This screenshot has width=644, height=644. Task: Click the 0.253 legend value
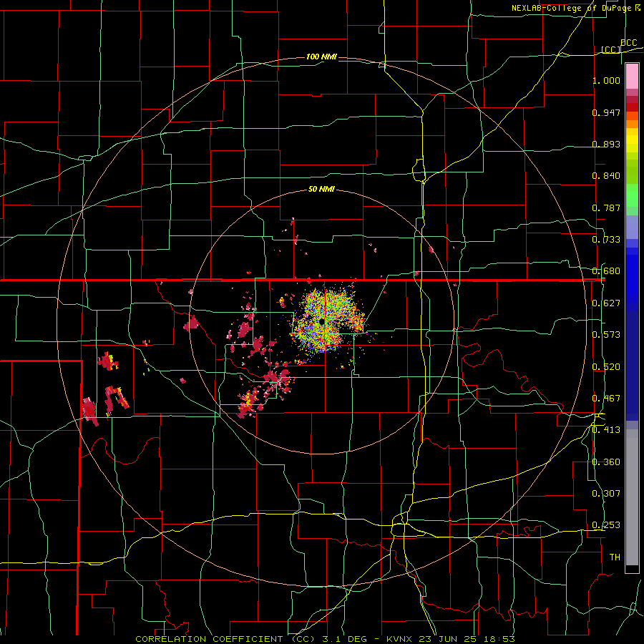point(606,525)
